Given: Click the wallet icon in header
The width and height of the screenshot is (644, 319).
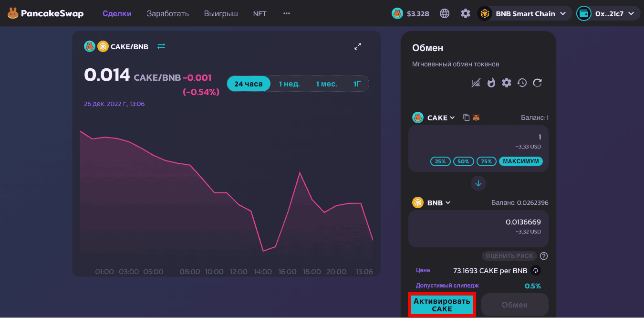Looking at the screenshot, I should coord(584,13).
